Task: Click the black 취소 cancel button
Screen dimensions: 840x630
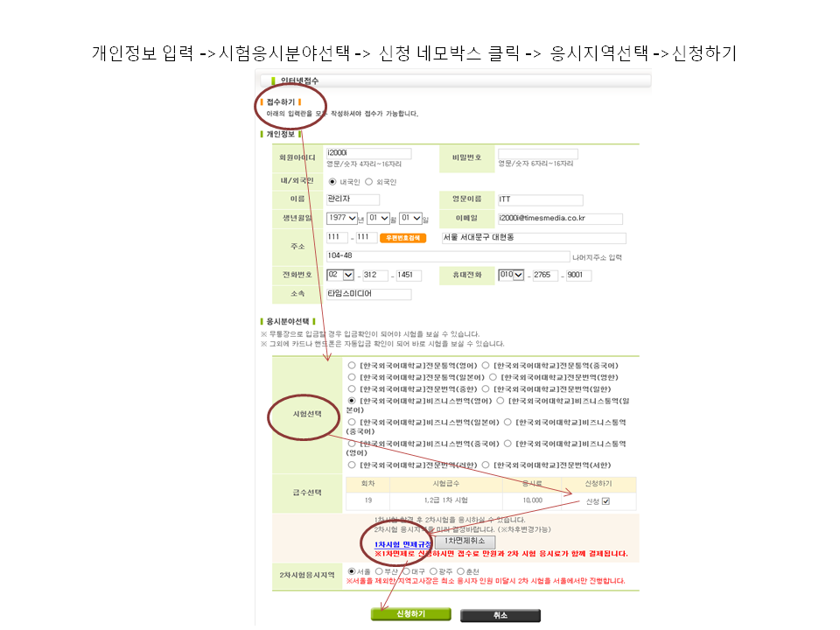Action: [500, 615]
